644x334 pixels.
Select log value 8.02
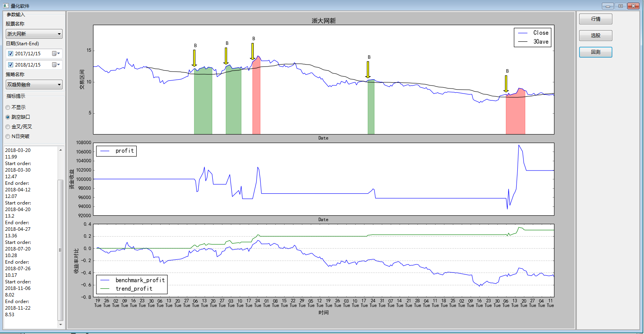click(x=10, y=295)
